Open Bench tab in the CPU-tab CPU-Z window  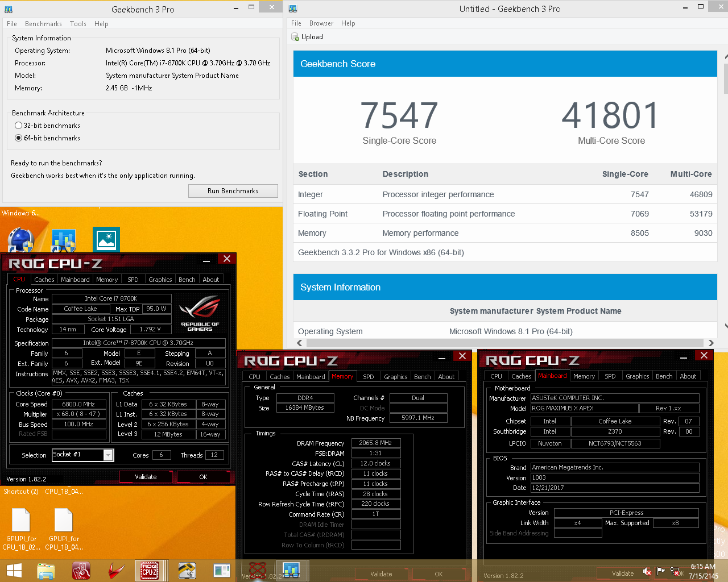(187, 280)
